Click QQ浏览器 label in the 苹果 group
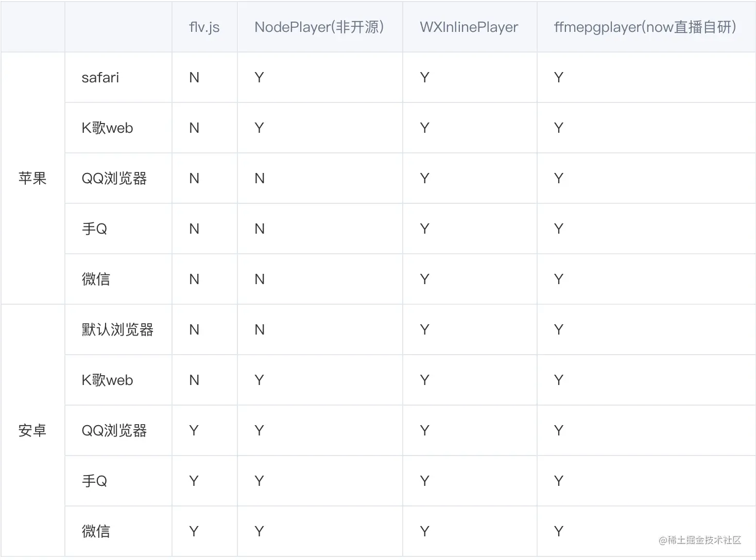 pyautogui.click(x=114, y=179)
